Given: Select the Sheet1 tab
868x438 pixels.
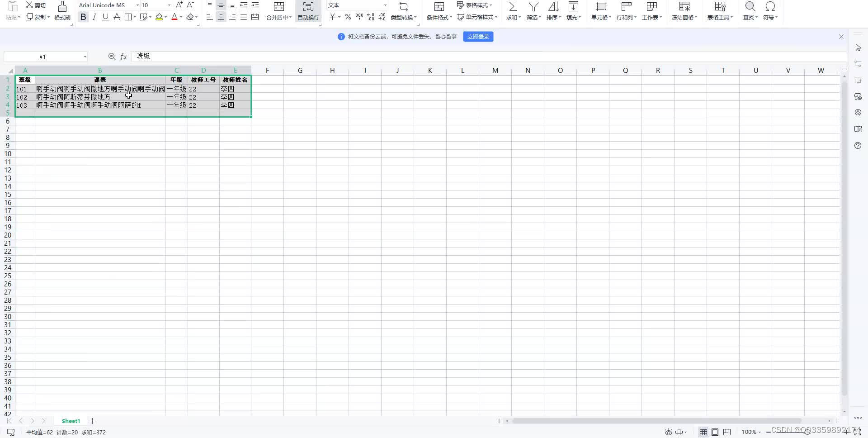Looking at the screenshot, I should point(71,421).
